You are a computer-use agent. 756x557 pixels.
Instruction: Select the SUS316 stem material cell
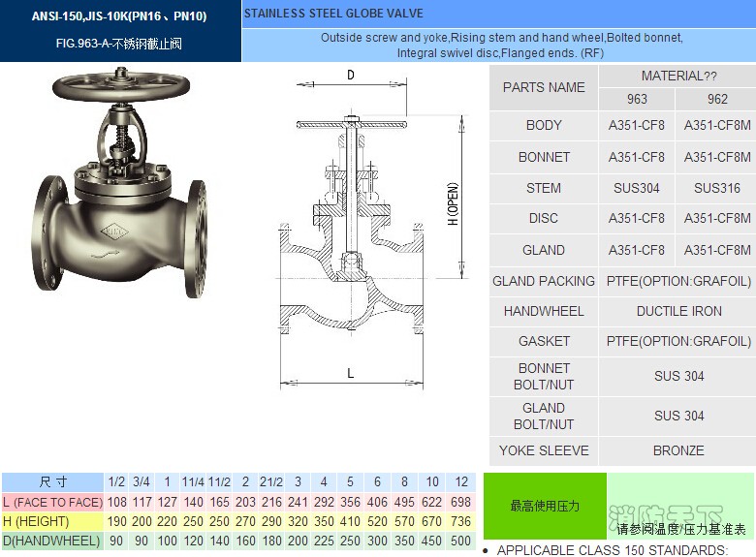click(717, 188)
